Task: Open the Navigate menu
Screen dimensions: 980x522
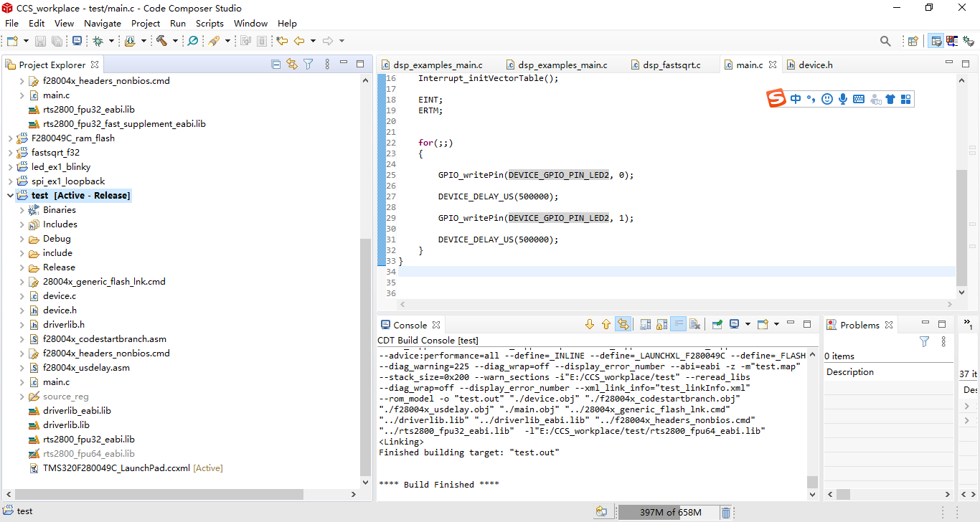Action: [x=103, y=23]
